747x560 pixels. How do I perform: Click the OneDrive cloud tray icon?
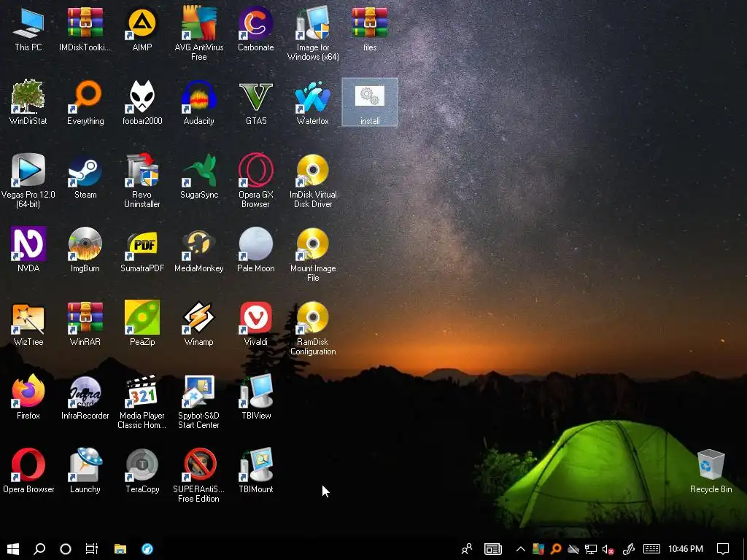click(x=573, y=549)
